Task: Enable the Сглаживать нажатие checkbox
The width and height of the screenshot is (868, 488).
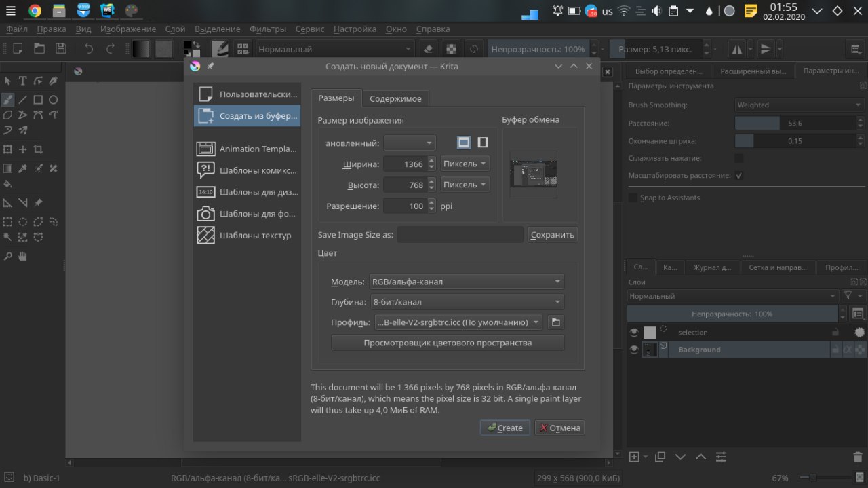Action: (739, 158)
